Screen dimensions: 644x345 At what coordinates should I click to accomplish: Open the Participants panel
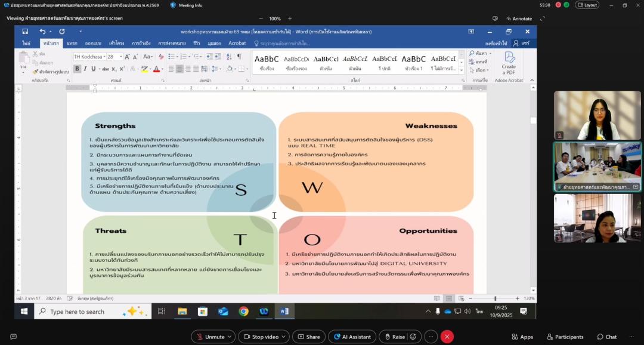tap(565, 337)
